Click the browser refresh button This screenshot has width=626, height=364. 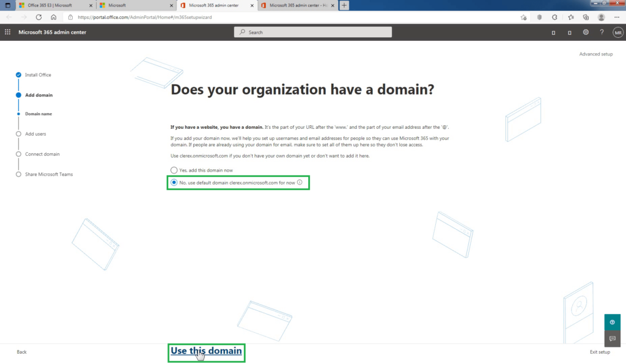(x=39, y=17)
